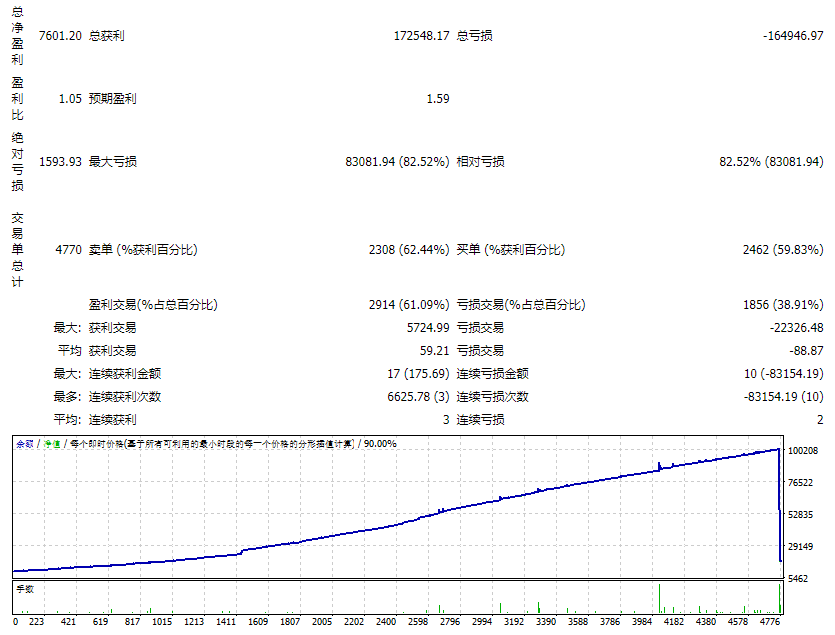The image size is (835, 635).
Task: Select maximal consecutive profit 6625.78 (3)
Action: (419, 397)
